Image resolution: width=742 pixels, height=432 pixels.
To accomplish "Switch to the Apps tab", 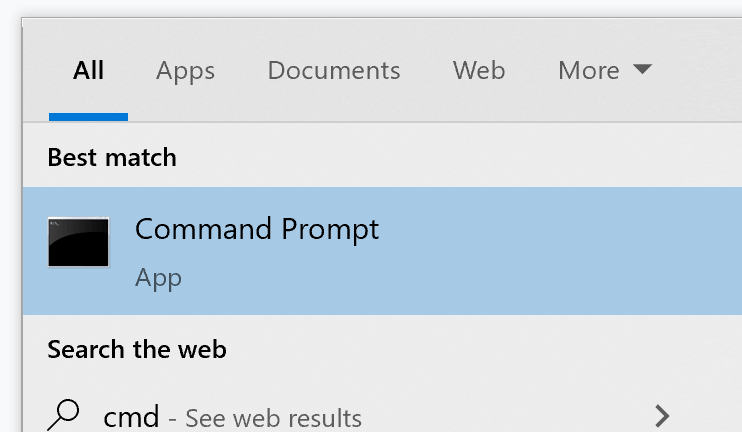I will pos(185,71).
